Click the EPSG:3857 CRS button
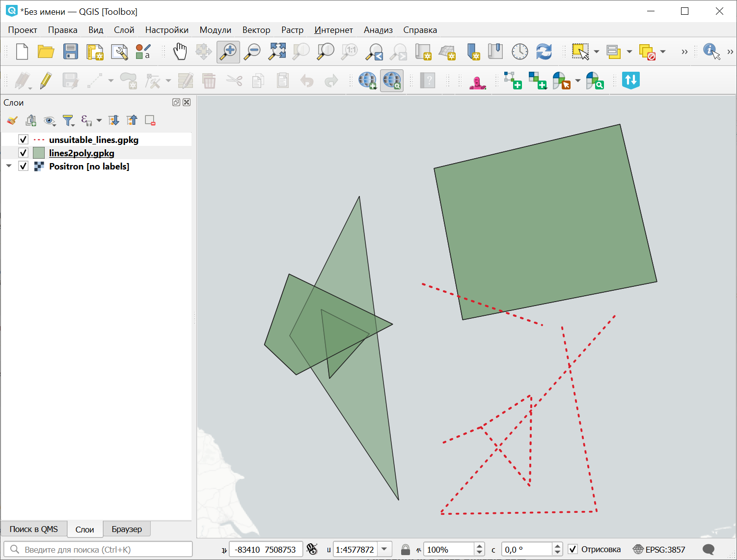737x560 pixels. (659, 549)
